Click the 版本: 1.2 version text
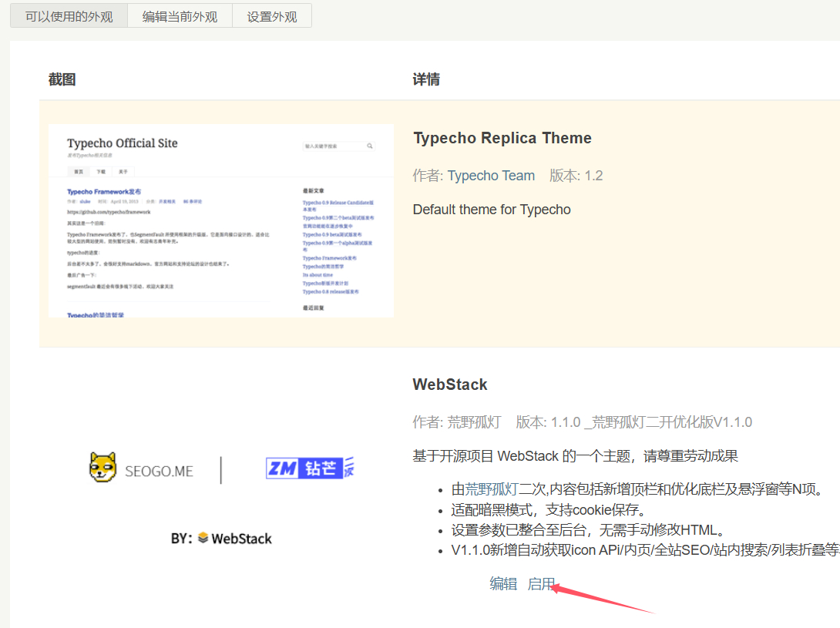The image size is (840, 628). pos(576,176)
